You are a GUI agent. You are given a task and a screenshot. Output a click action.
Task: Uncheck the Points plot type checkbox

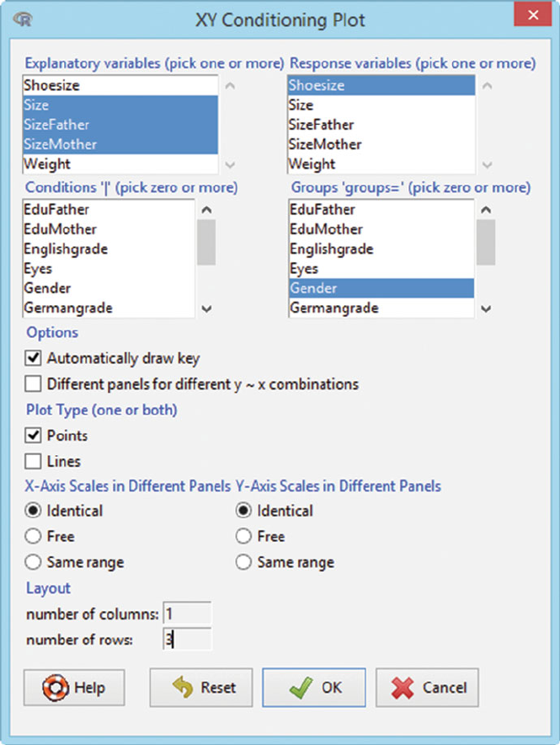click(34, 436)
